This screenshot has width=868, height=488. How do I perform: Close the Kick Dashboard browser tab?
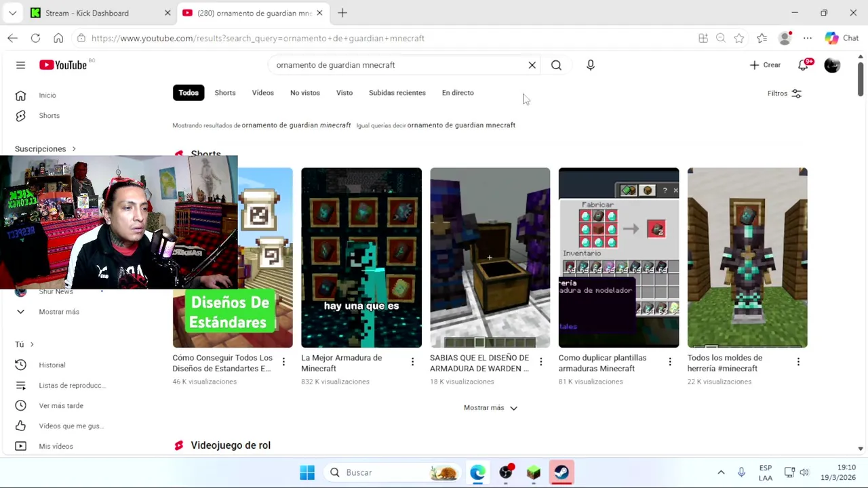coord(167,13)
